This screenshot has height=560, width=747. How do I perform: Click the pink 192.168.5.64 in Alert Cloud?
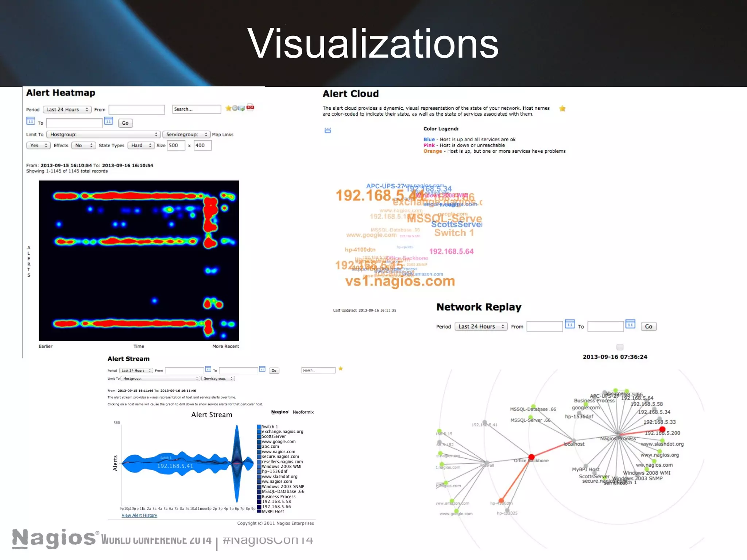tap(451, 251)
